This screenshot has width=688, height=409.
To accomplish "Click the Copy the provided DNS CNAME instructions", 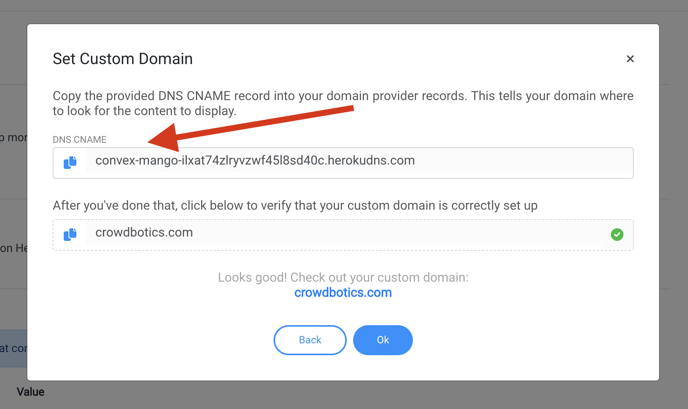I will (343, 103).
